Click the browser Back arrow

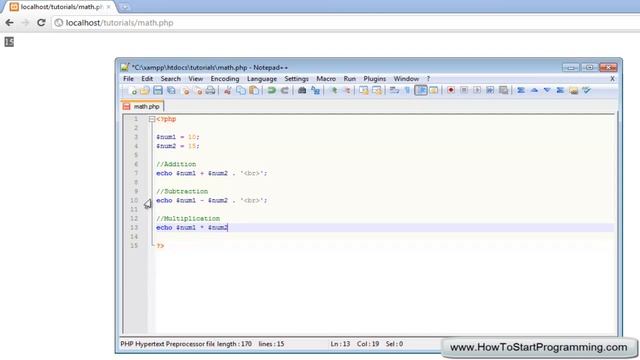9,23
